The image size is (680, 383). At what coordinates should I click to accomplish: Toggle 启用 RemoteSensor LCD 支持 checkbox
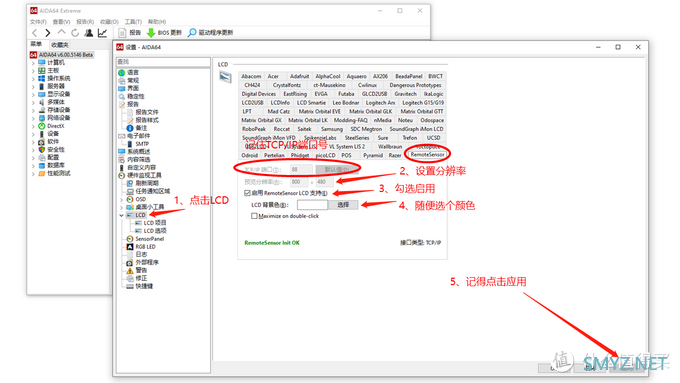click(x=247, y=193)
